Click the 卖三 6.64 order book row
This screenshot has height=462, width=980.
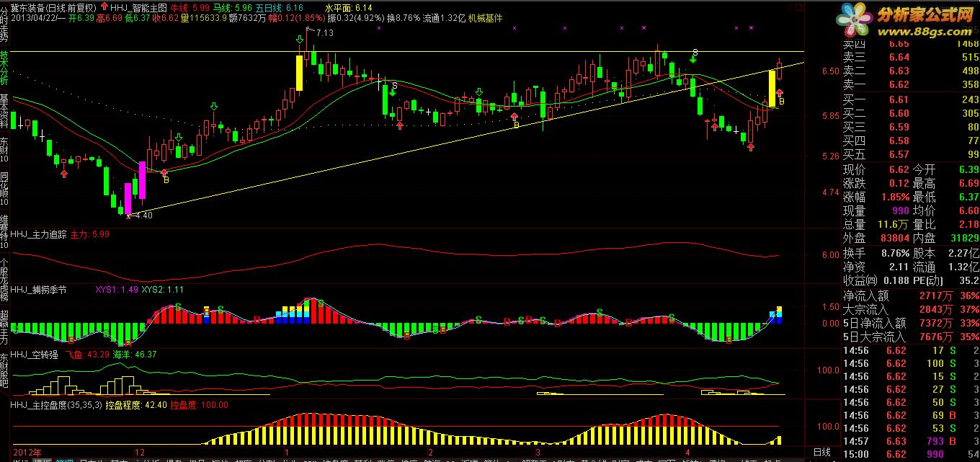[x=911, y=57]
